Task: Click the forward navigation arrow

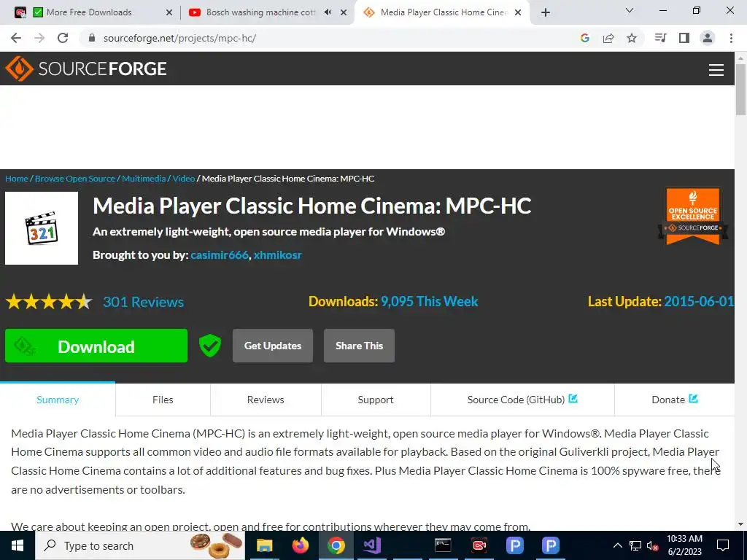Action: click(39, 38)
